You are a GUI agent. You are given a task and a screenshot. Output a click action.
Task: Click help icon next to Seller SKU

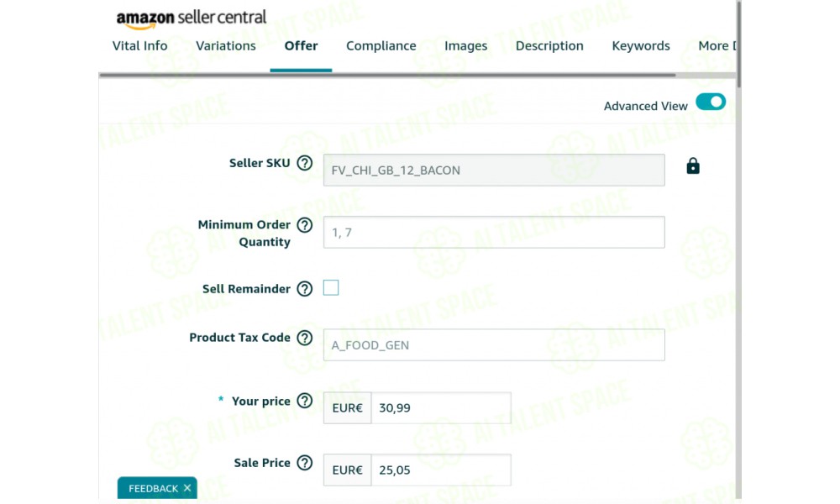(x=305, y=163)
